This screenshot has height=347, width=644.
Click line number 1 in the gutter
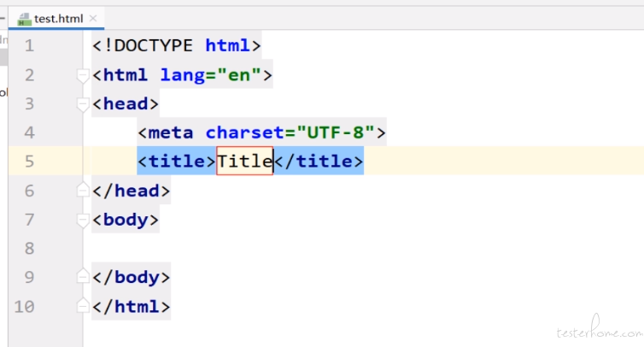tap(29, 45)
